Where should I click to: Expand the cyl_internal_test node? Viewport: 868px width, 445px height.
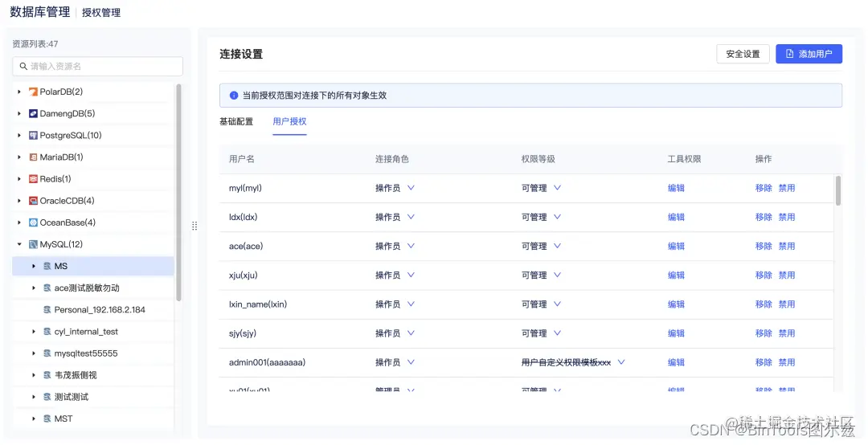pyautogui.click(x=34, y=332)
